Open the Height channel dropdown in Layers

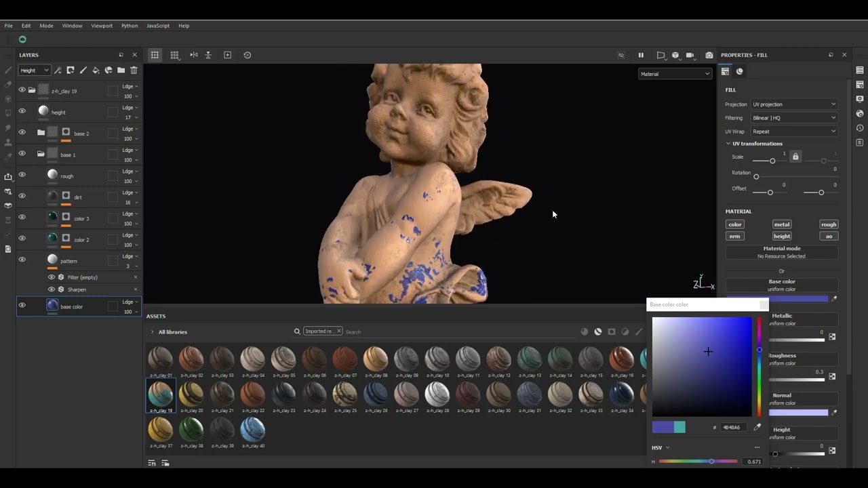point(34,70)
